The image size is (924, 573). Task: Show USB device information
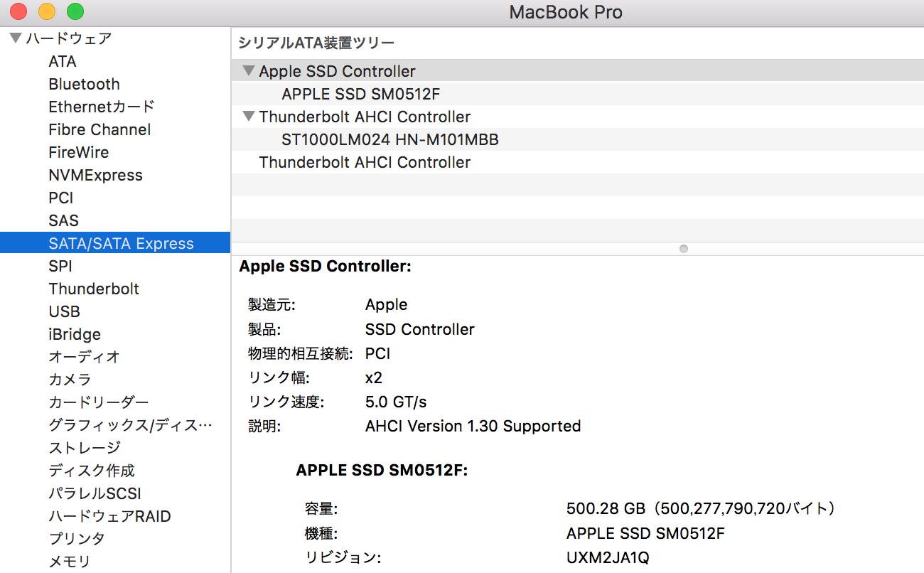64,311
